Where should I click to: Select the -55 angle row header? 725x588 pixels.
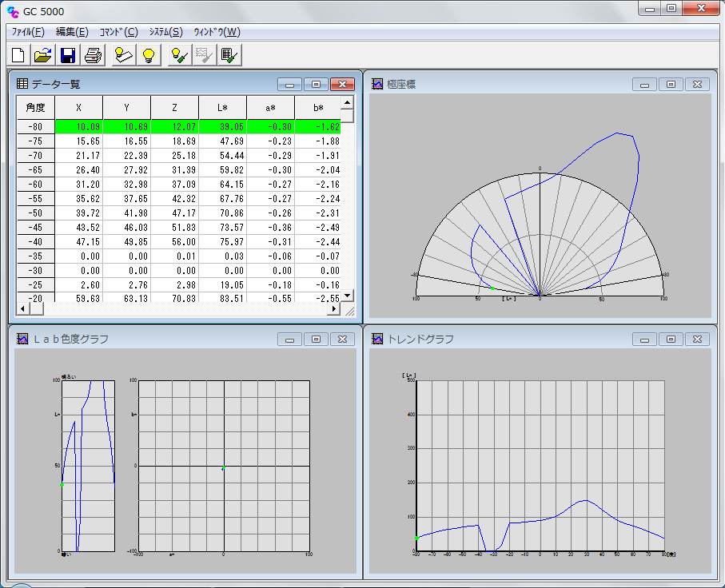(x=36, y=199)
